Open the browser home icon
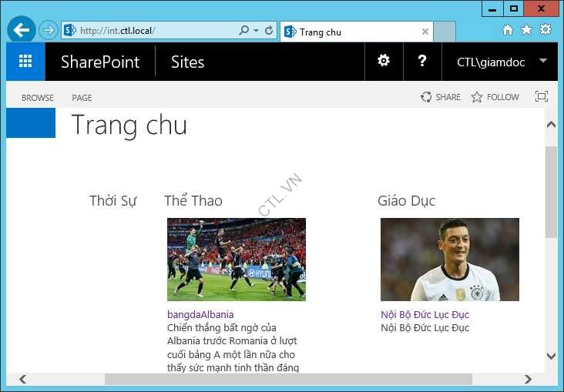564x392 pixels. pos(507,30)
